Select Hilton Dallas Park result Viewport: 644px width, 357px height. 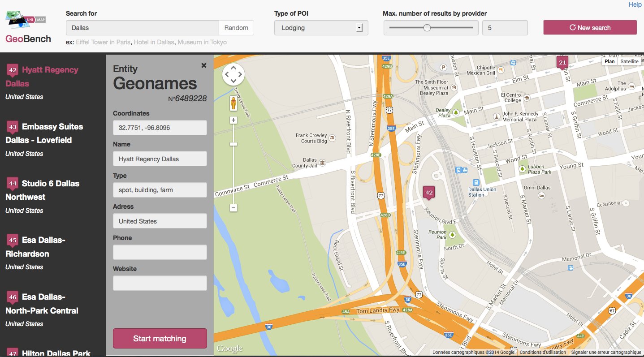pyautogui.click(x=56, y=353)
